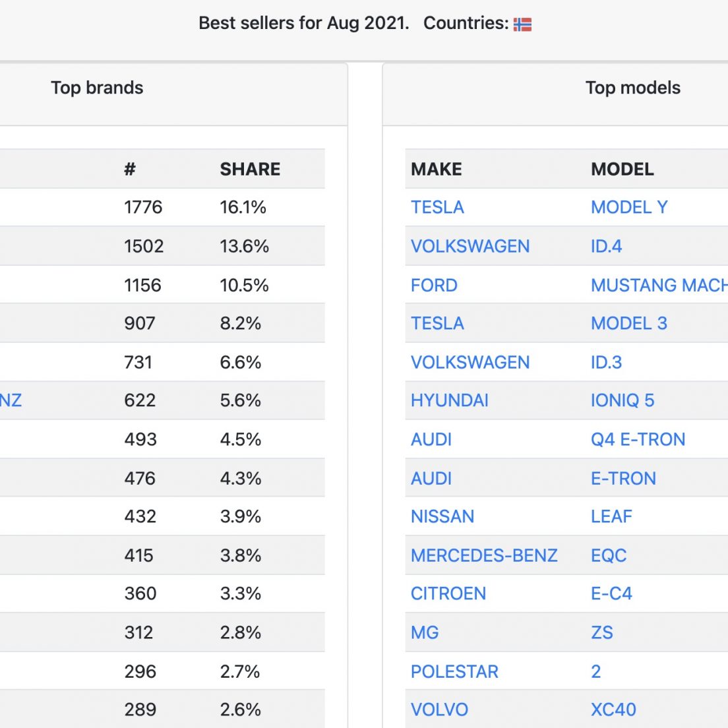The height and width of the screenshot is (728, 728).
Task: Open the EQC model link
Action: (609, 555)
